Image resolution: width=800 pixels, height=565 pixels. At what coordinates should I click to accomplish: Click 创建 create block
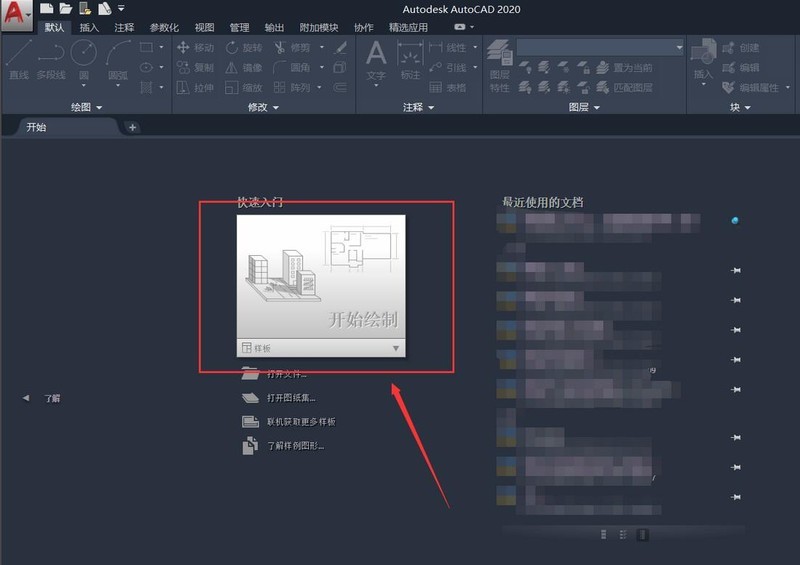(741, 48)
